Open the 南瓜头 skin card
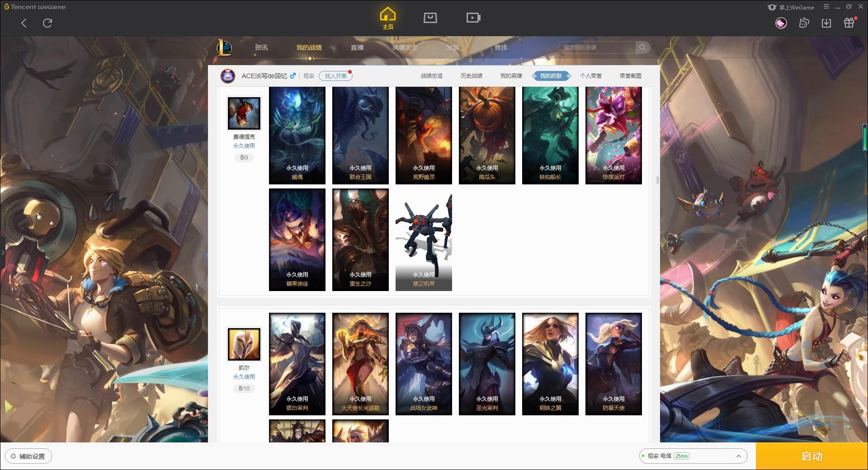The height and width of the screenshot is (470, 868). [x=487, y=136]
